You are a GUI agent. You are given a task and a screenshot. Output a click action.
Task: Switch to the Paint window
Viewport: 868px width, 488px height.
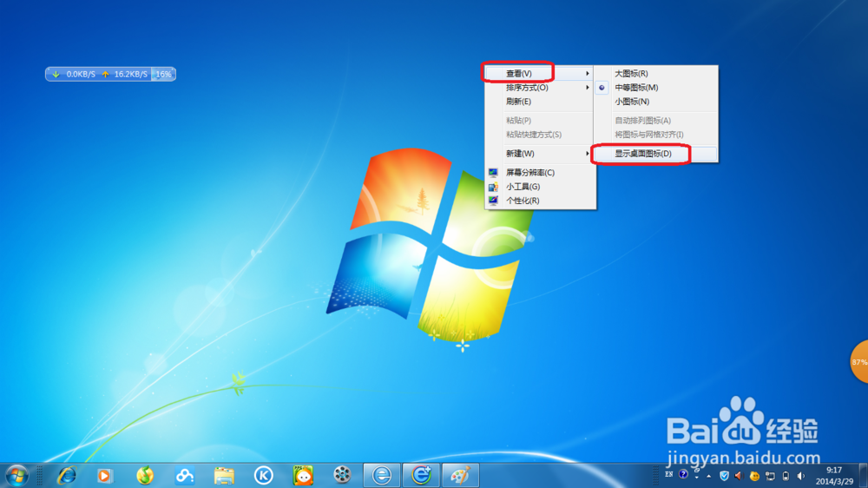pos(461,475)
